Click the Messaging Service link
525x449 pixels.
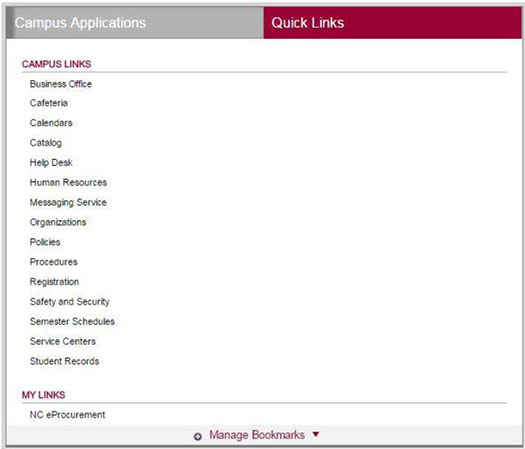tap(68, 203)
